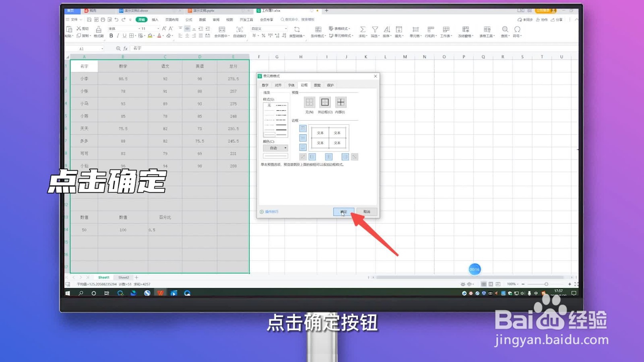
Task: Open the 数据 ribbon tab
Action: pyautogui.click(x=202, y=20)
